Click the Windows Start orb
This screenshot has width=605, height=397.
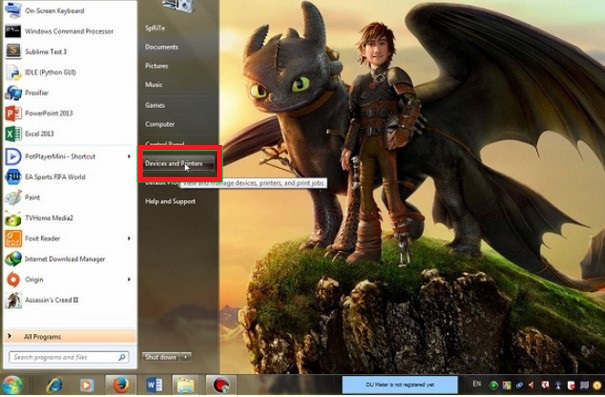click(12, 385)
